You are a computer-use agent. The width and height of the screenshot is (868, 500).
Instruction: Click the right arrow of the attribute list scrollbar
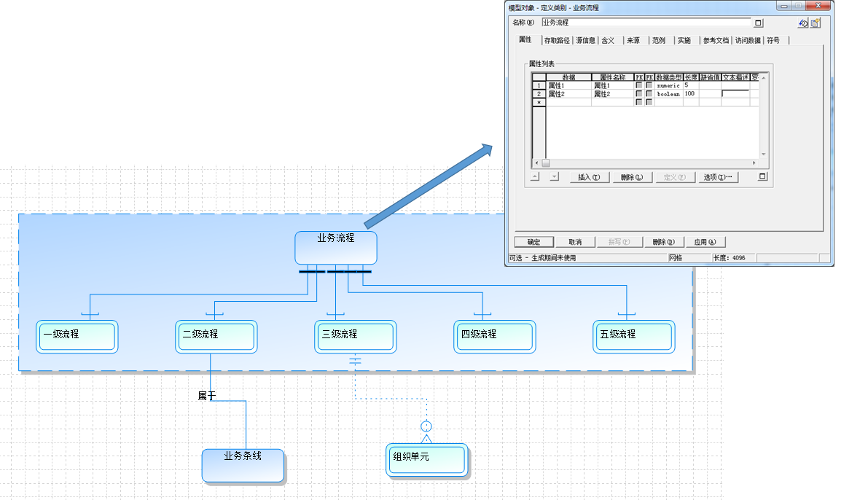click(755, 163)
